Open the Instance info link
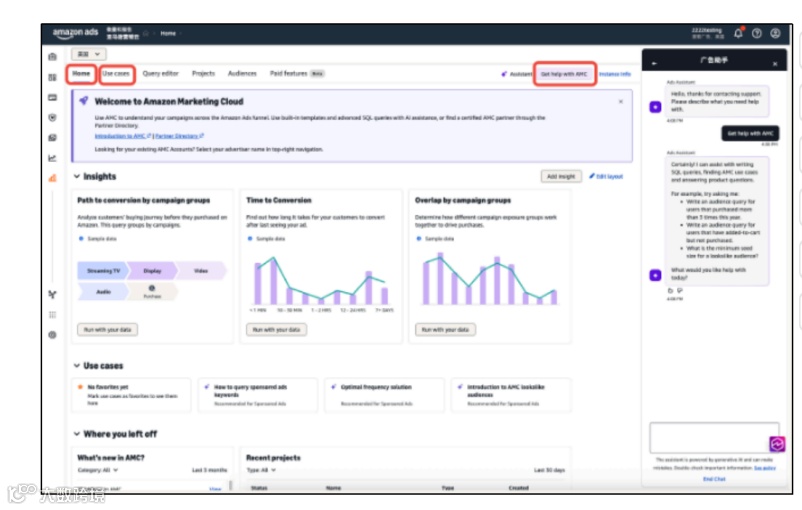Screen dimensions: 802x510 pyautogui.click(x=615, y=74)
